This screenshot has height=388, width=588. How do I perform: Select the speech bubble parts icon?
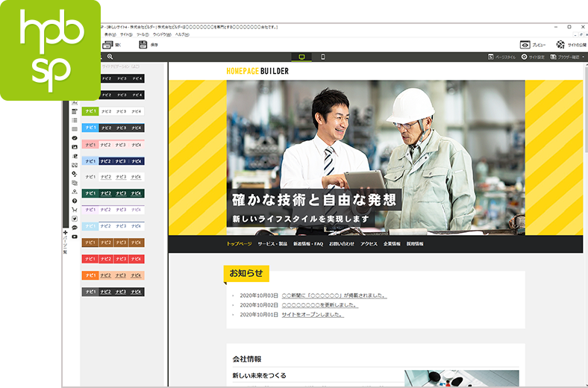75,228
